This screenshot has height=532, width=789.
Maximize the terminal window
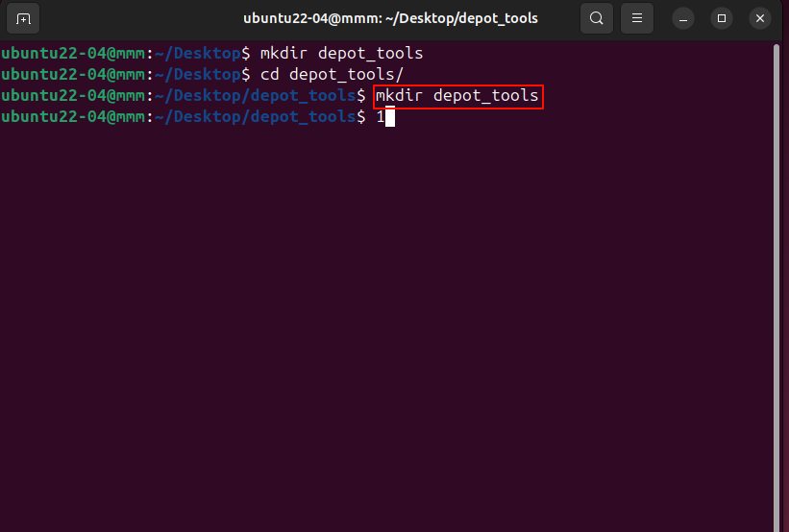point(721,18)
